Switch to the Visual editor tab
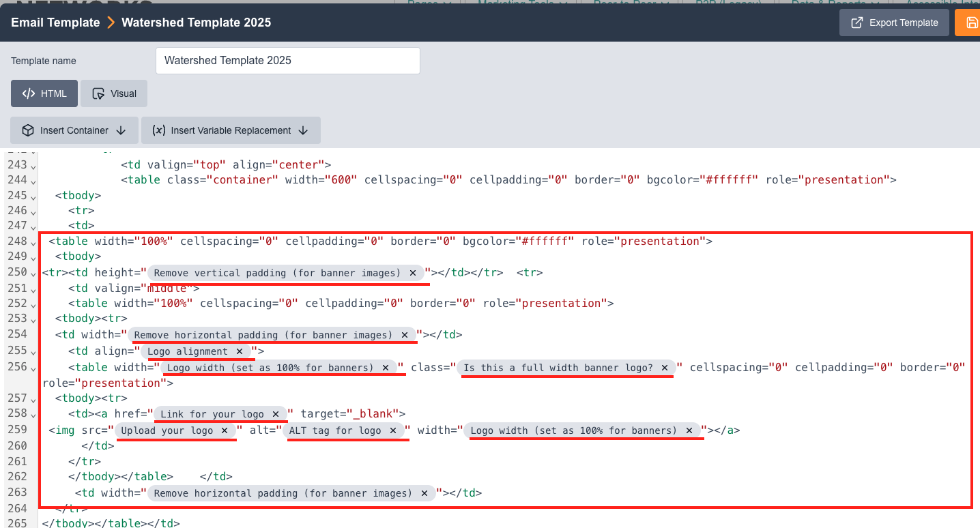This screenshot has height=528, width=980. pyautogui.click(x=114, y=93)
